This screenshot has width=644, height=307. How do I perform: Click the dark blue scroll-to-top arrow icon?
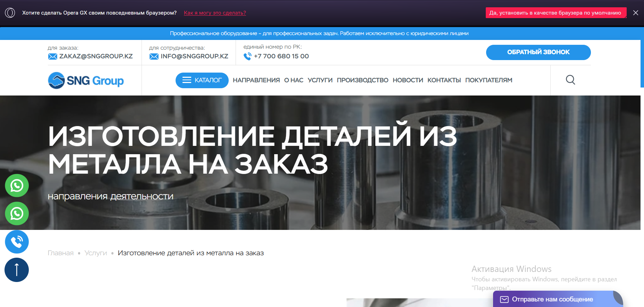[17, 270]
